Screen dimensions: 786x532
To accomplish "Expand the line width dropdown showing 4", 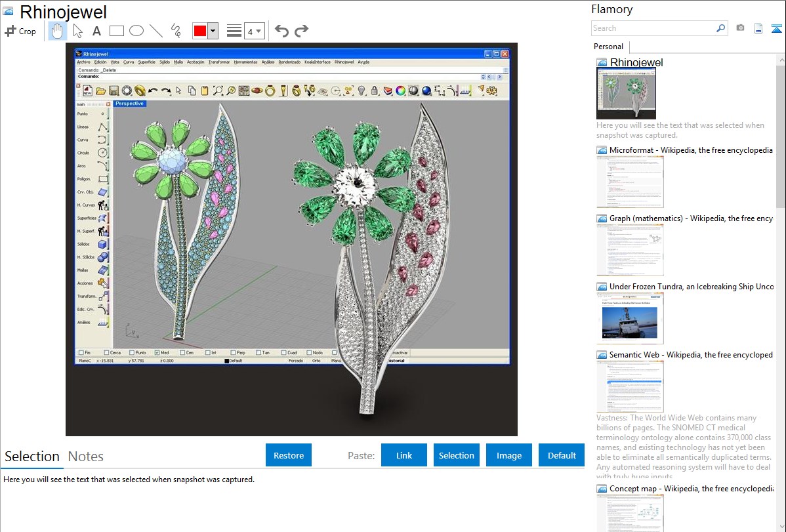I will pyautogui.click(x=254, y=31).
